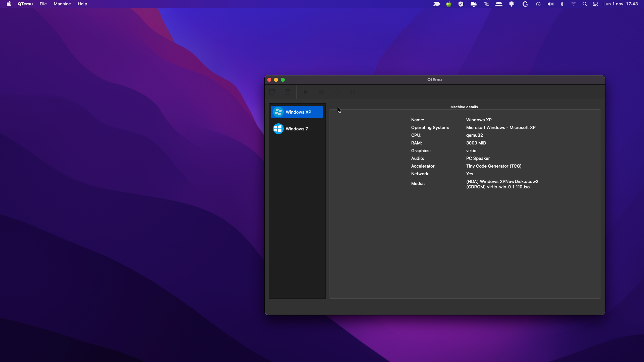The width and height of the screenshot is (644, 362).
Task: Open the Apple menu
Action: (x=9, y=4)
